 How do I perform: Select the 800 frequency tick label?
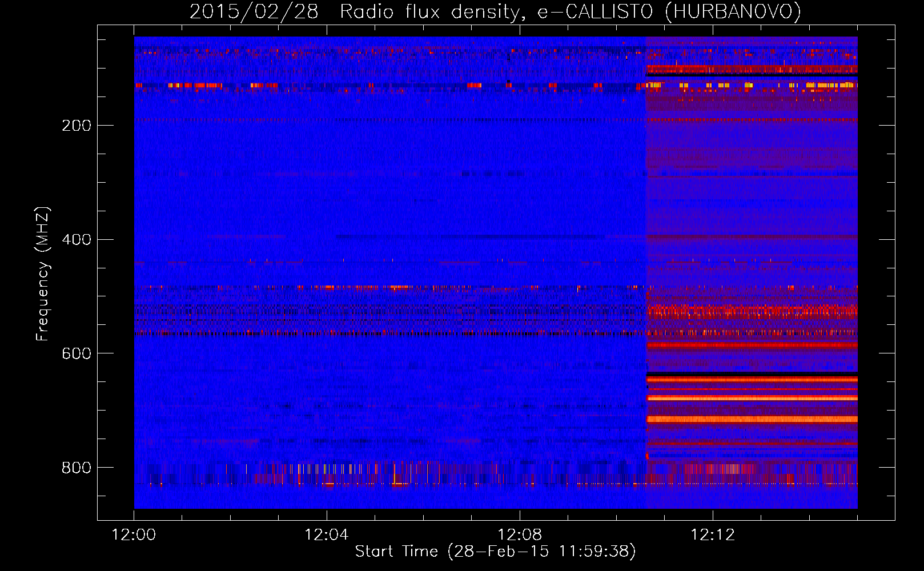77,468
